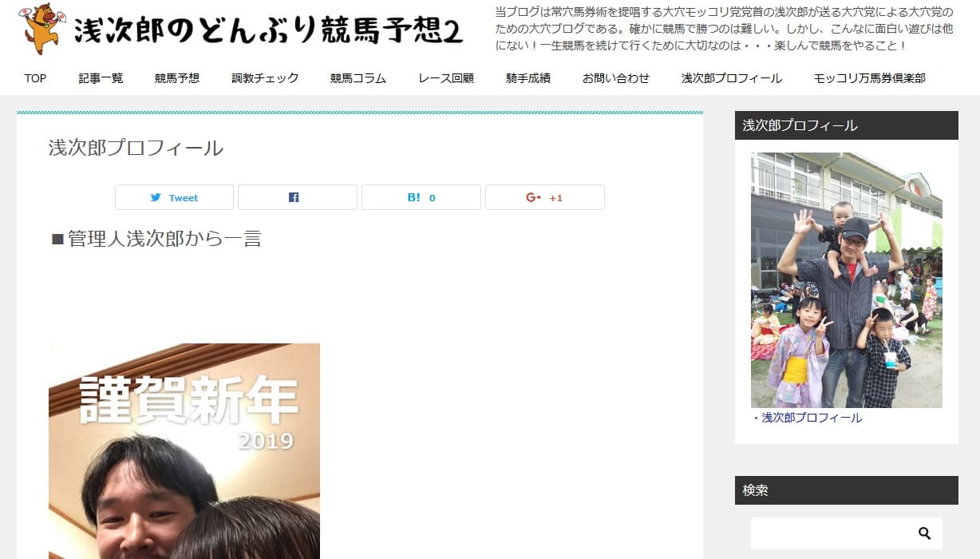Click the Hatena B! bookmark icon
The width and height of the screenshot is (980, 559).
click(413, 197)
